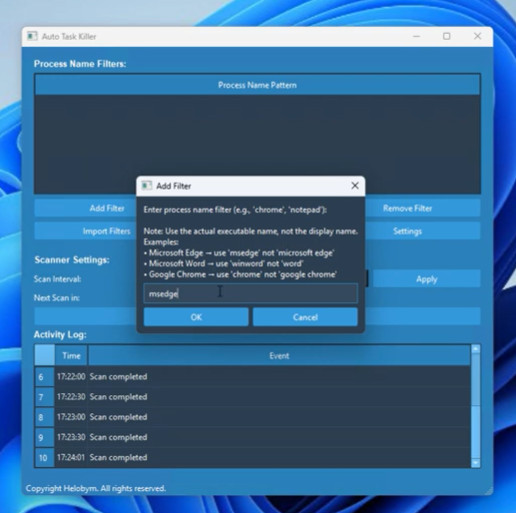
Task: Click Scan completed event at 17:23:30
Action: (x=279, y=437)
